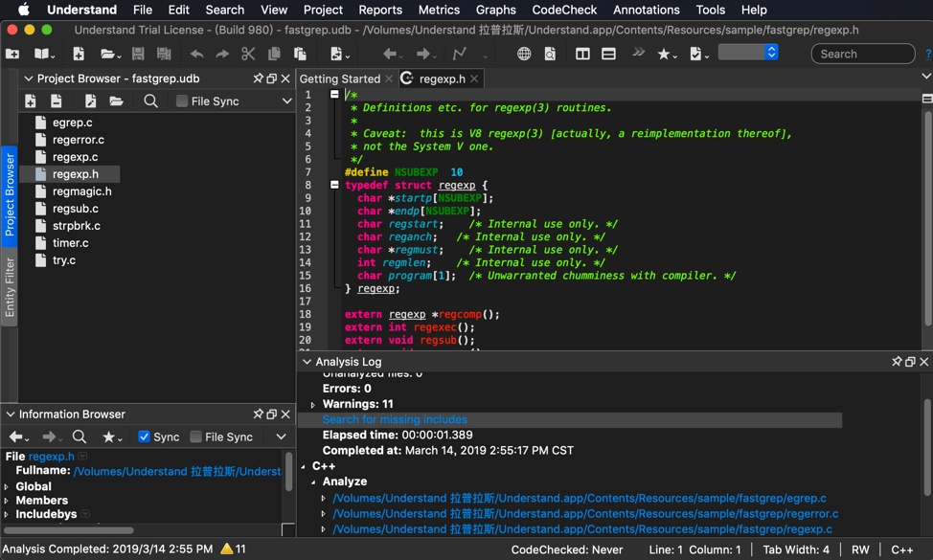The image size is (933, 560).
Task: Switch to the Getting Started tab
Action: pos(339,78)
